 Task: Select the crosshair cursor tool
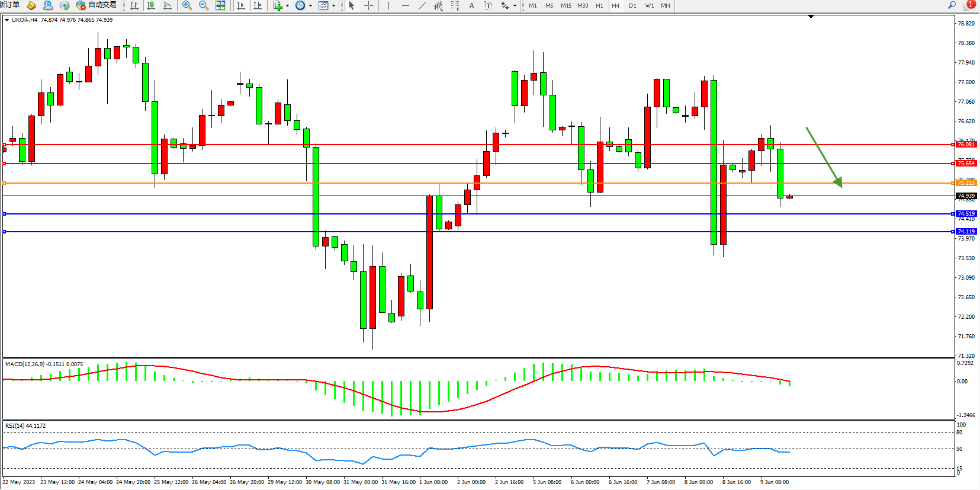pyautogui.click(x=368, y=5)
